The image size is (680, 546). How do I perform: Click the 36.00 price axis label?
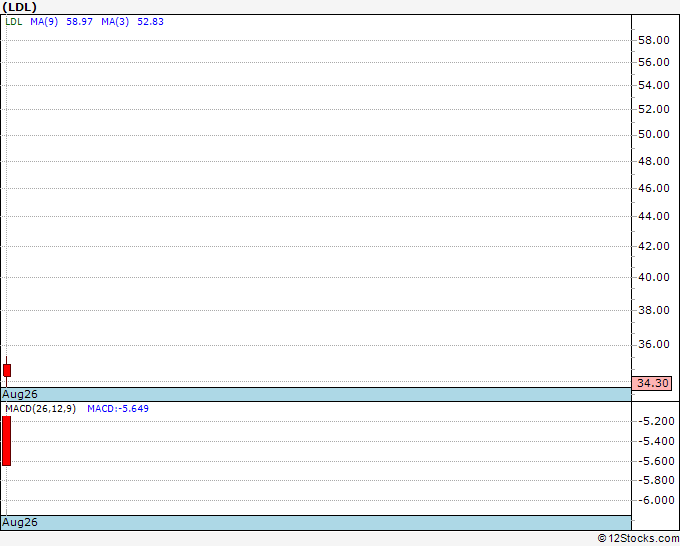point(654,344)
